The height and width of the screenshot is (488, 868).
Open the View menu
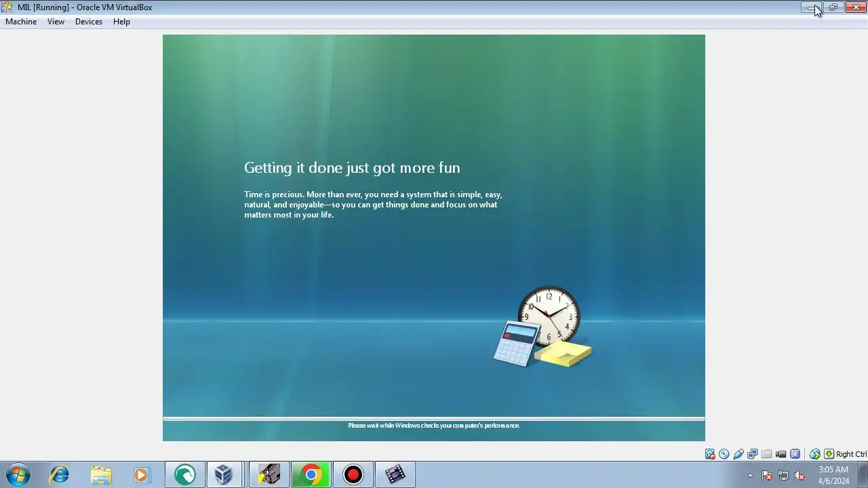[x=56, y=22]
